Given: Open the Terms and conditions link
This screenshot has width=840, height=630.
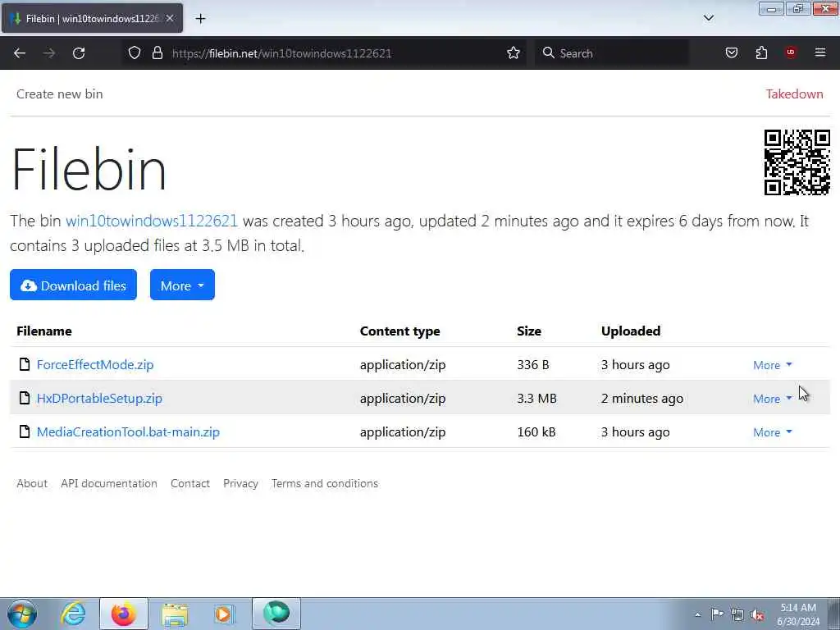Looking at the screenshot, I should (x=325, y=483).
